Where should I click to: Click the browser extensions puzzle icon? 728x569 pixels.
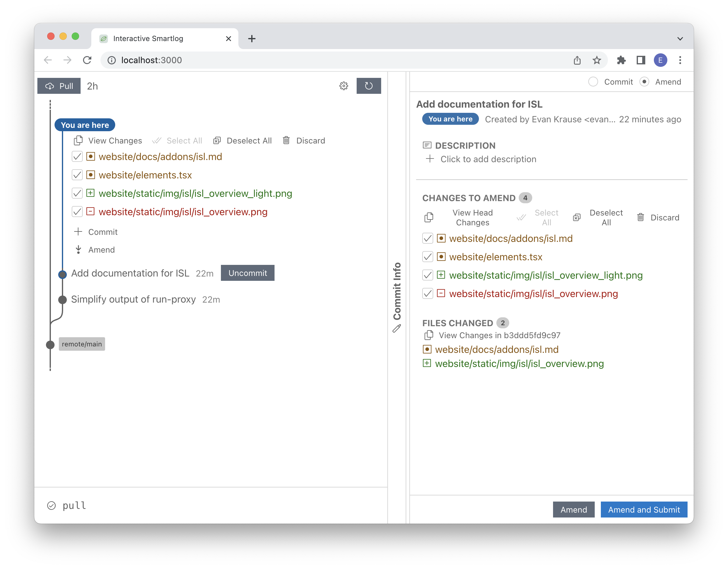621,60
